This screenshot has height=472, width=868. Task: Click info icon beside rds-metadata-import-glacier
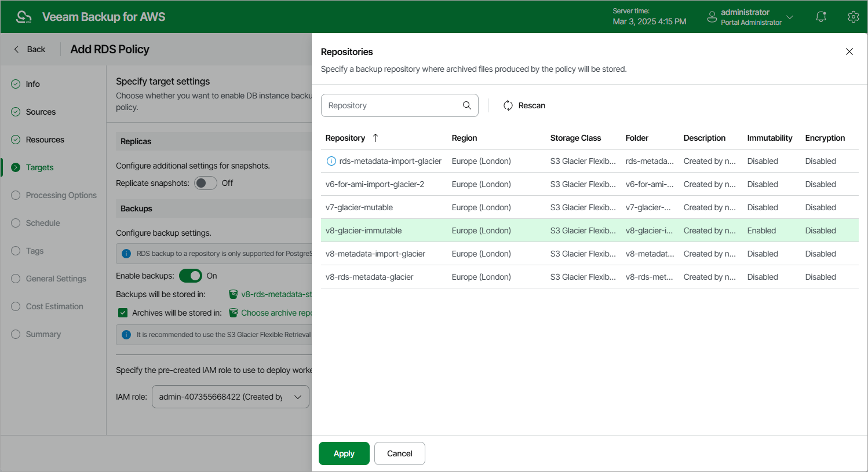[x=331, y=161]
